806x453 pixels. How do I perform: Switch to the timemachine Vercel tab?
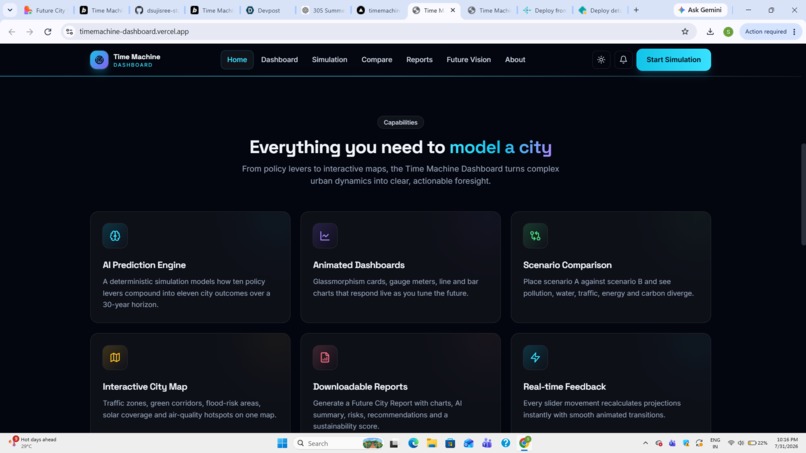(x=379, y=10)
